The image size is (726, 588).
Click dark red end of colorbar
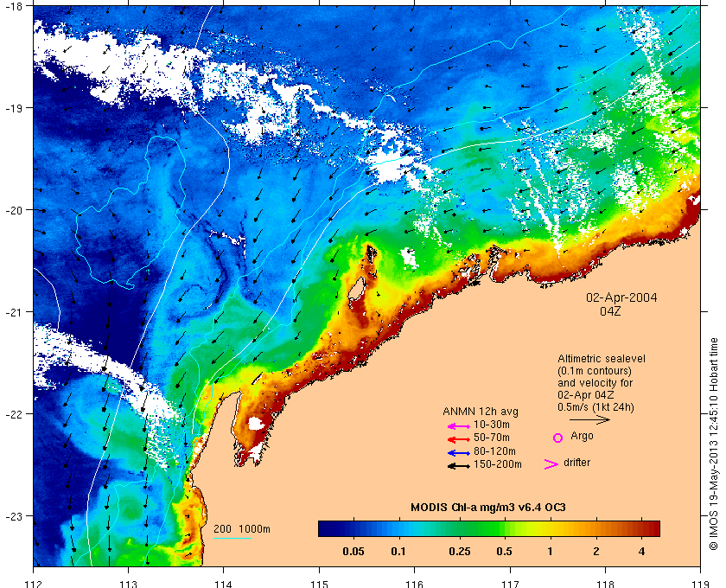click(653, 528)
